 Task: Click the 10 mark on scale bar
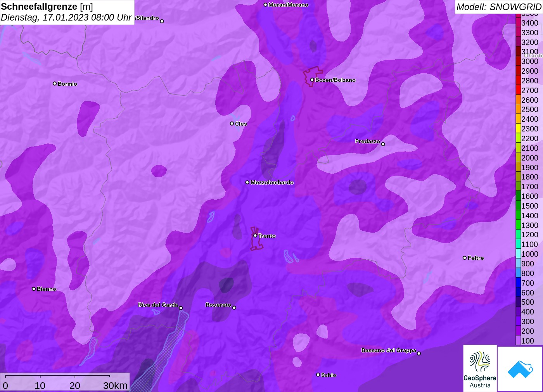(40, 385)
